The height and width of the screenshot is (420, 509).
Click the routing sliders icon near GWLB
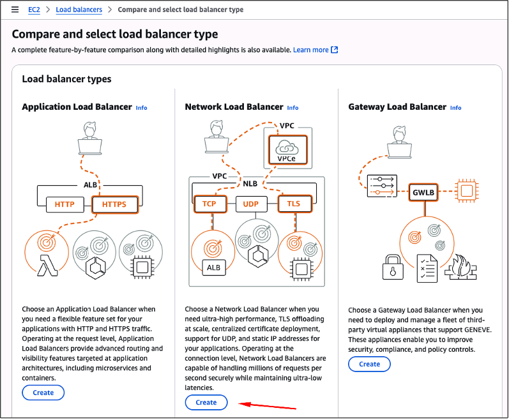(x=382, y=186)
